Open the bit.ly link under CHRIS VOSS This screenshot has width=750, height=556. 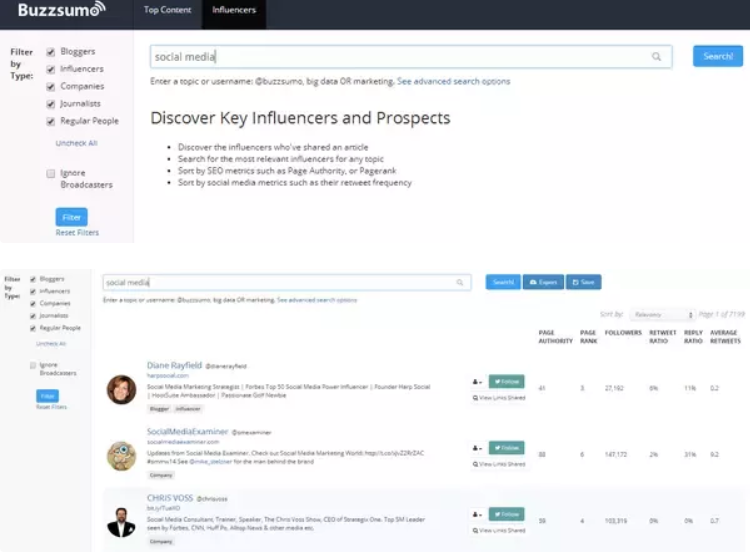coord(163,508)
